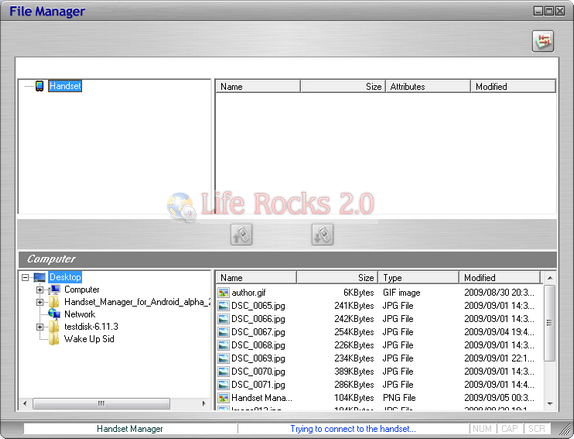Click the tree pane left scroll arrow

click(x=25, y=403)
